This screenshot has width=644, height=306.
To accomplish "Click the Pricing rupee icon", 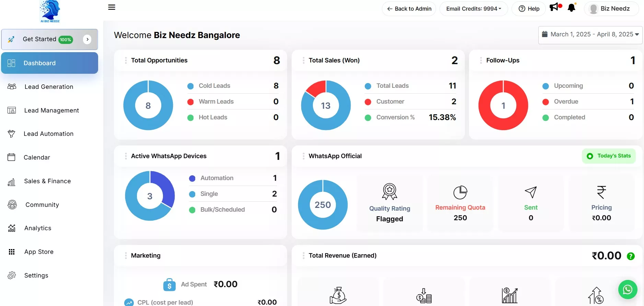I will pos(601,192).
